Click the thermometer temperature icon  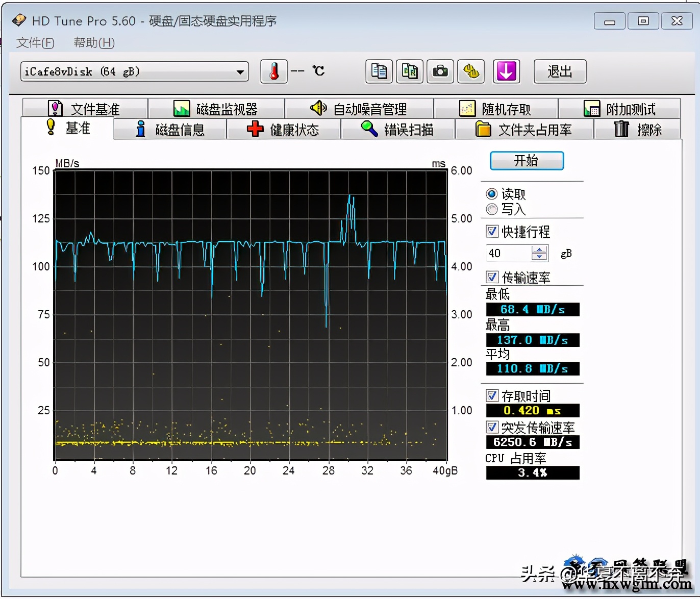[273, 71]
